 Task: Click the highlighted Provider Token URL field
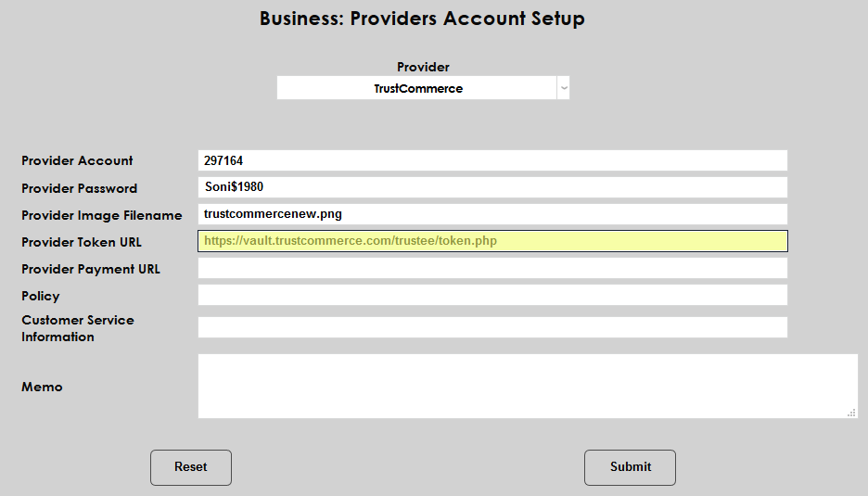pyautogui.click(x=492, y=241)
